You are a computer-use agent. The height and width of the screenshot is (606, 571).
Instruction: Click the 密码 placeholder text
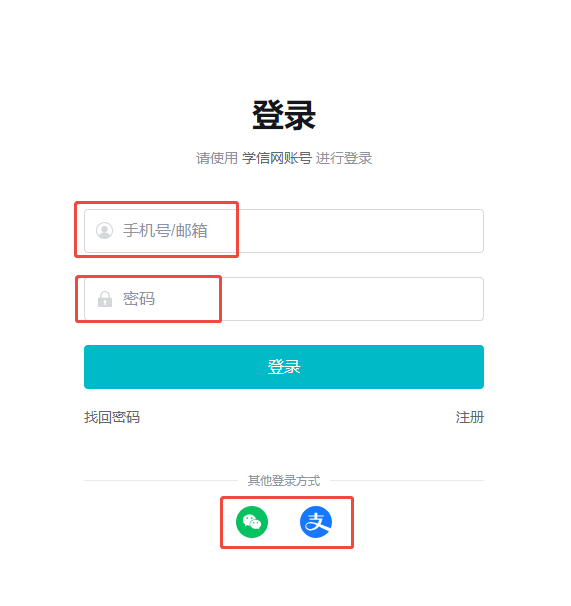(139, 299)
